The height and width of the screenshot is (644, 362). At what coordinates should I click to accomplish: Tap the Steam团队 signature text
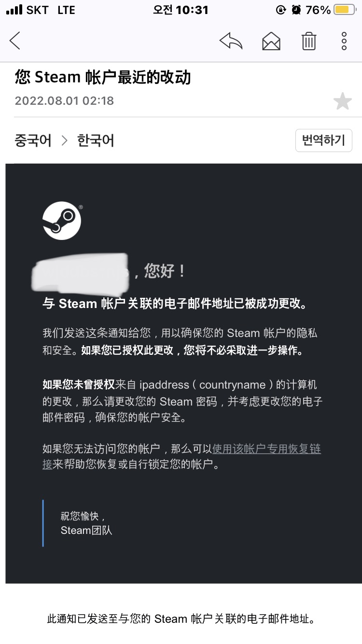tap(86, 530)
